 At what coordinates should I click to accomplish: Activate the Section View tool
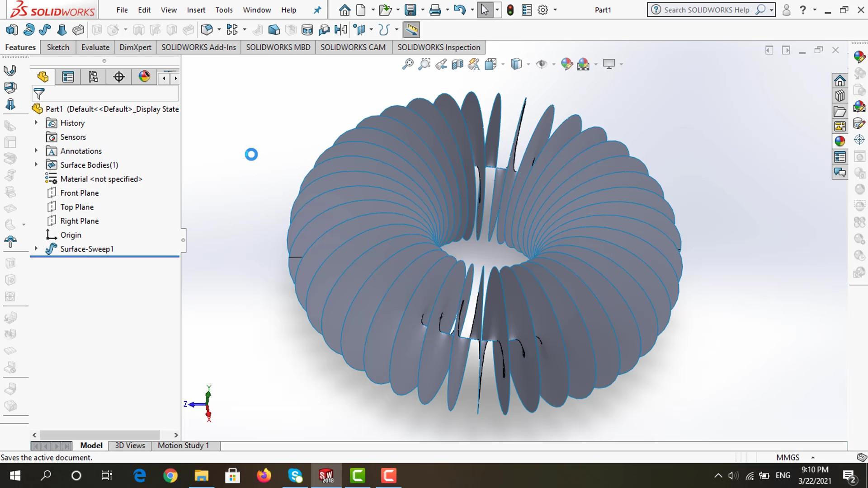[457, 64]
